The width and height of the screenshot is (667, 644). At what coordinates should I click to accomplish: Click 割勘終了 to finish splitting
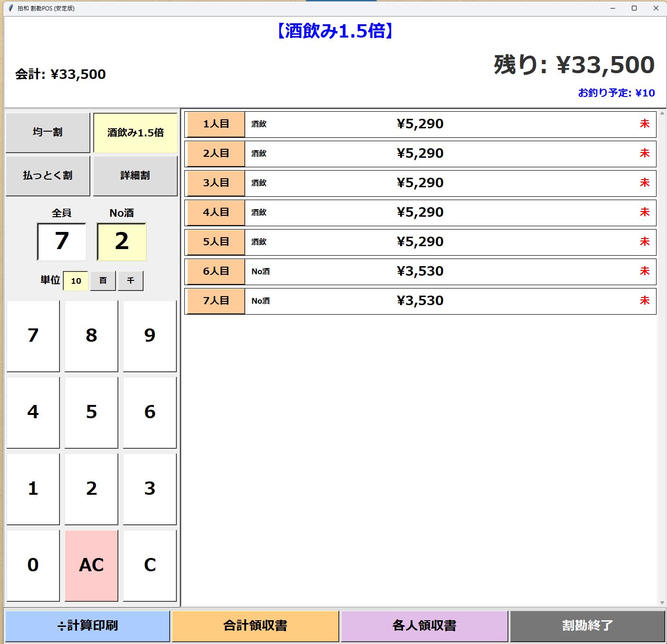coord(587,626)
